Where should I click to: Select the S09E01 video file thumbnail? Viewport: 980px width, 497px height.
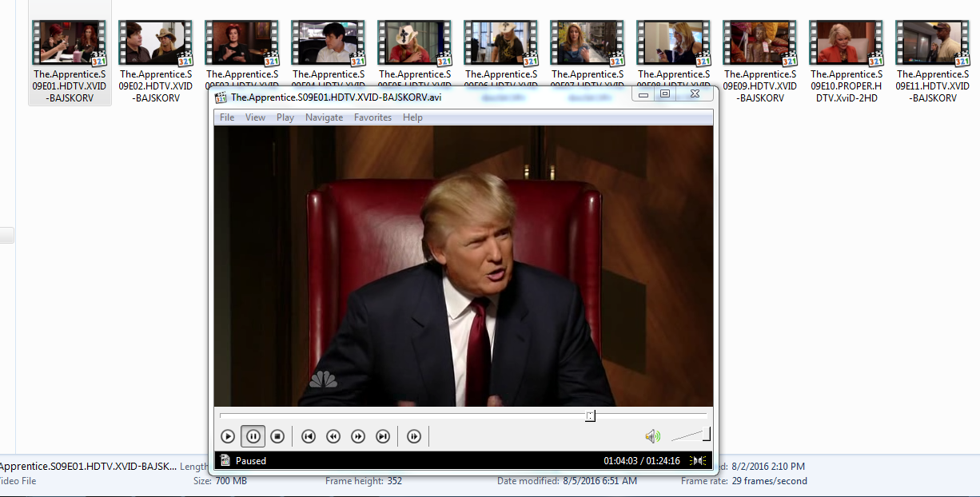[70, 43]
